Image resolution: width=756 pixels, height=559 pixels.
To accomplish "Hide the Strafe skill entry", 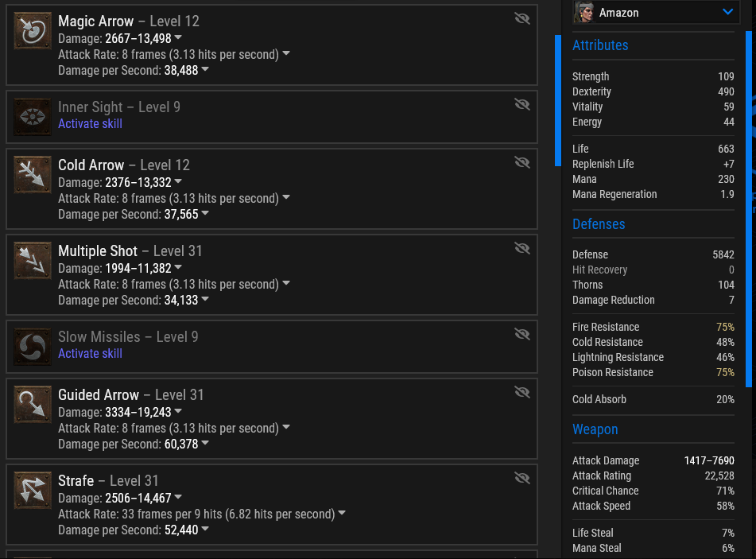I will pyautogui.click(x=521, y=478).
